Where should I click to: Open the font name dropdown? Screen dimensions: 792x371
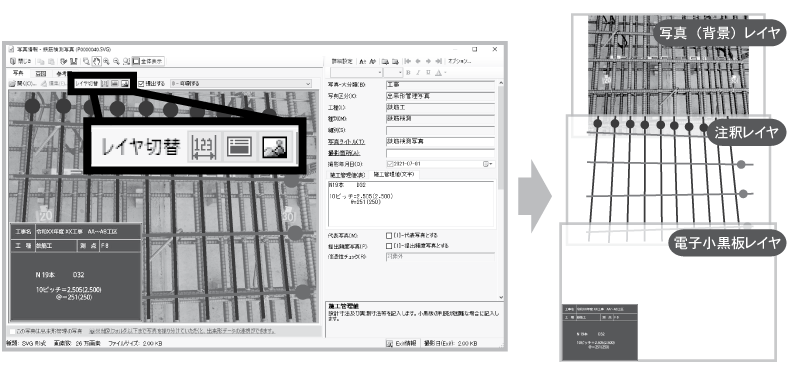point(356,73)
